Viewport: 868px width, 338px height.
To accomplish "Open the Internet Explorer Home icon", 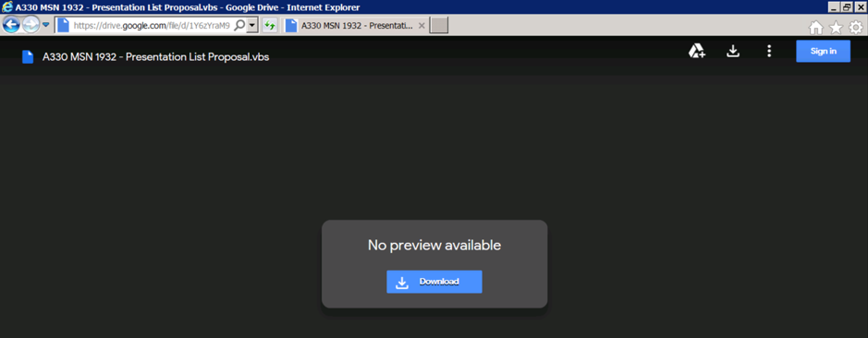I will pyautogui.click(x=816, y=28).
